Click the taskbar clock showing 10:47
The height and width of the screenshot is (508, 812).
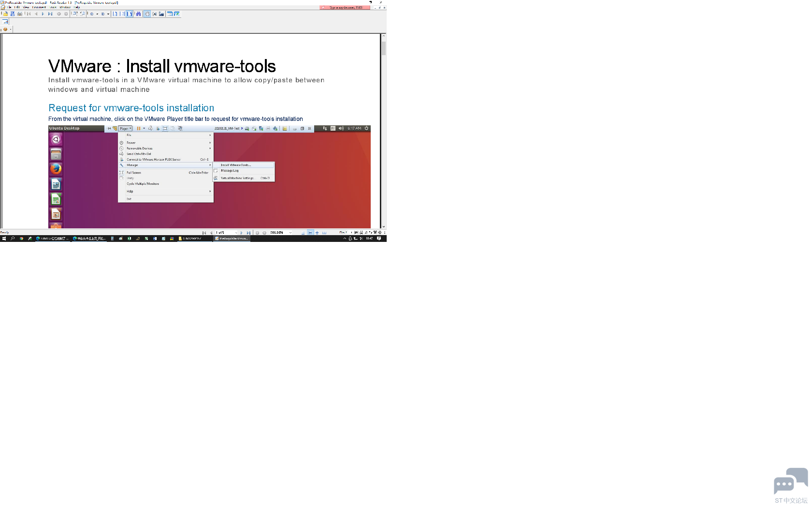point(369,239)
